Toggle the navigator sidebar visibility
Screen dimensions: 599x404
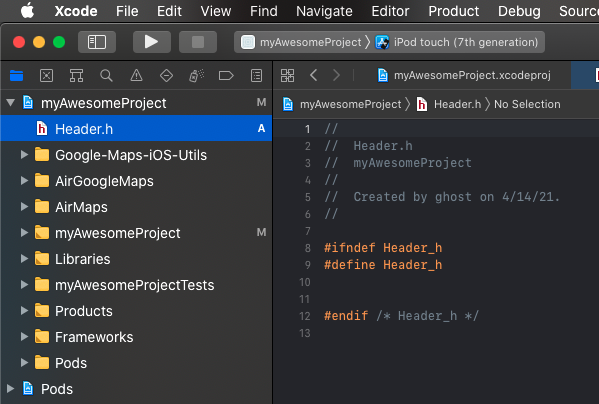(97, 42)
